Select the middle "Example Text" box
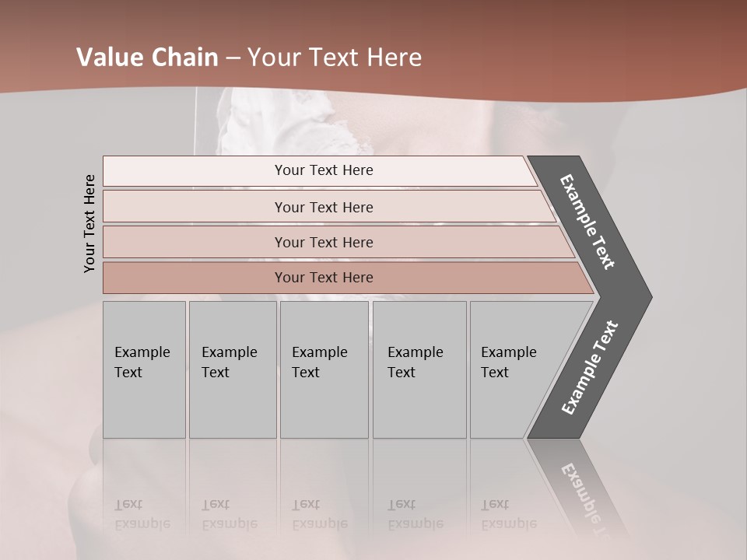The height and width of the screenshot is (560, 747). click(x=324, y=369)
